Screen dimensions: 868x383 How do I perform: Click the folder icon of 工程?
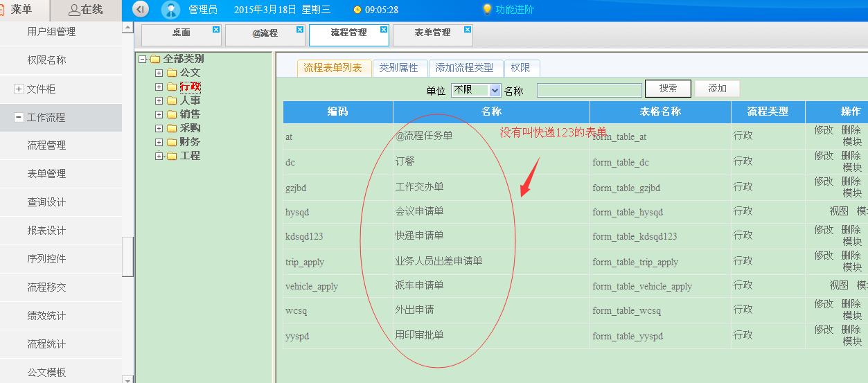point(172,156)
